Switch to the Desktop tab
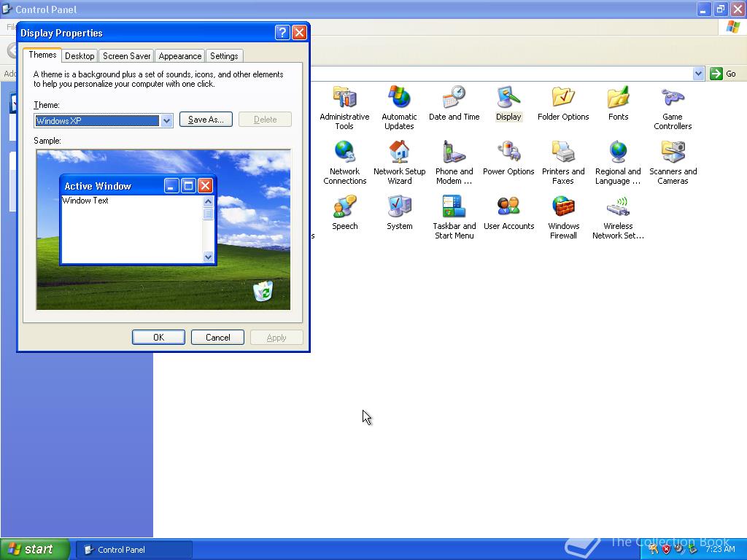The height and width of the screenshot is (560, 747). pyautogui.click(x=80, y=55)
